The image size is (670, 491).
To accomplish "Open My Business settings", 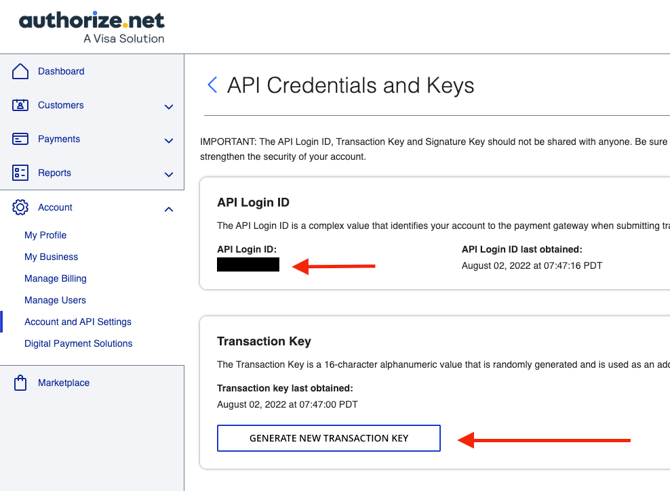I will (x=51, y=257).
